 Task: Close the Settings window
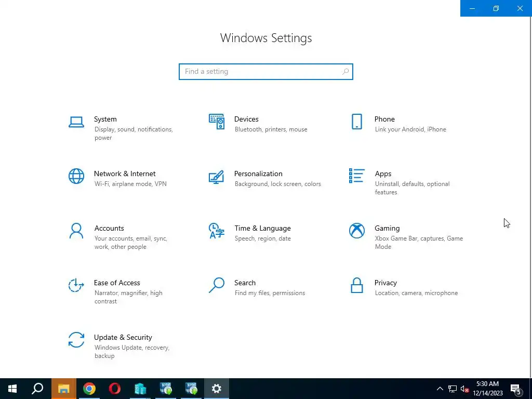[520, 8]
